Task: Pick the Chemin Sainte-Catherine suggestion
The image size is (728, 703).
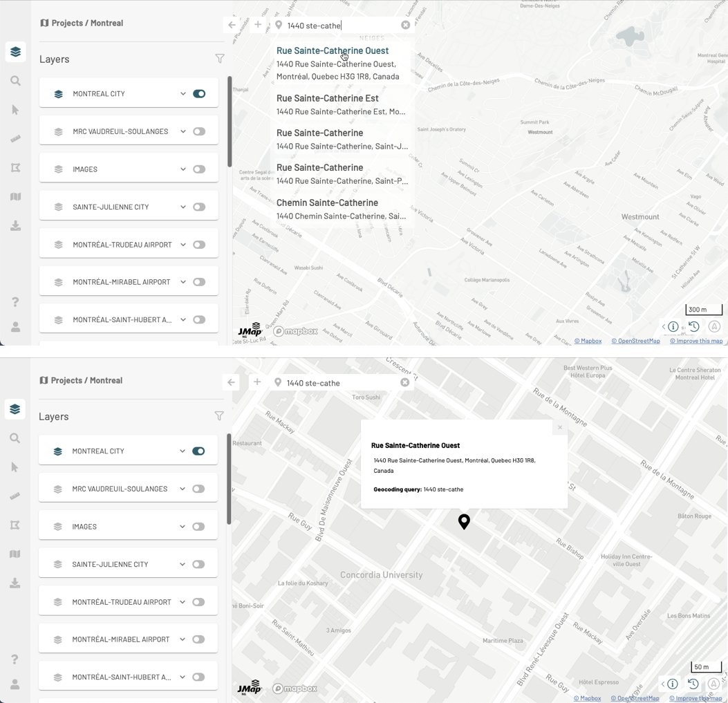Action: [x=327, y=203]
